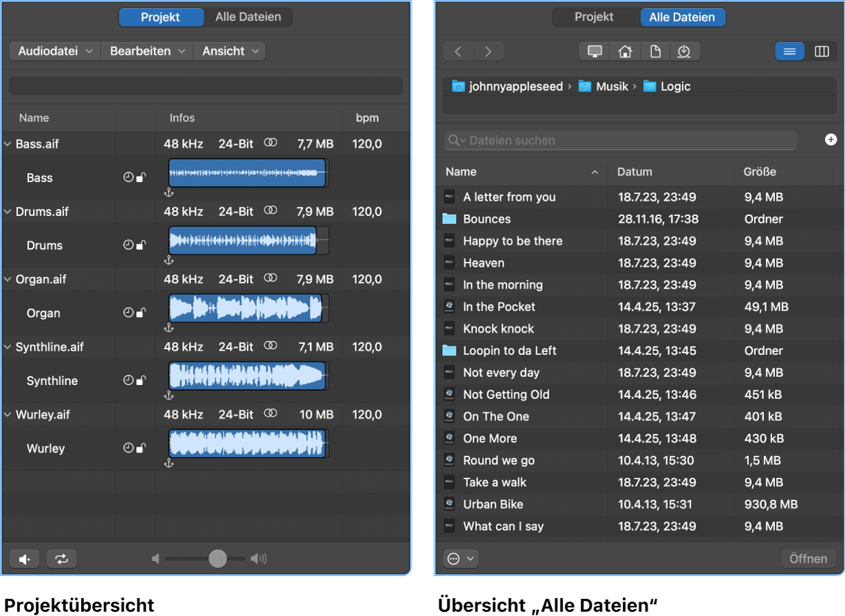
Task: Click the plus button next to search
Action: (831, 140)
